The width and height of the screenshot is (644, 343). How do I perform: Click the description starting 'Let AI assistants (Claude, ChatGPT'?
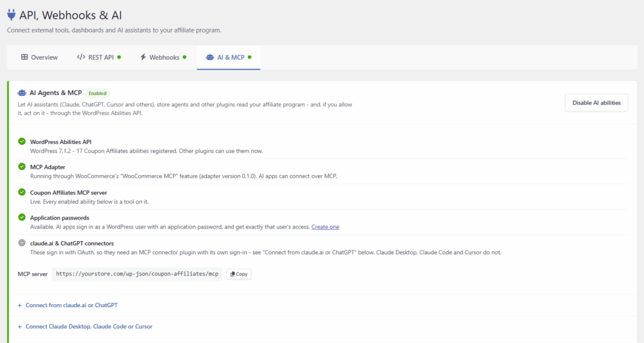coord(185,109)
